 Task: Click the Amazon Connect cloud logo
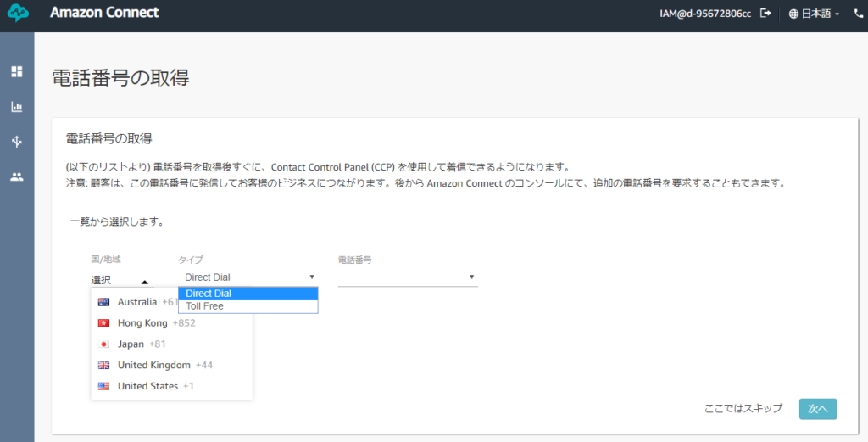[18, 13]
